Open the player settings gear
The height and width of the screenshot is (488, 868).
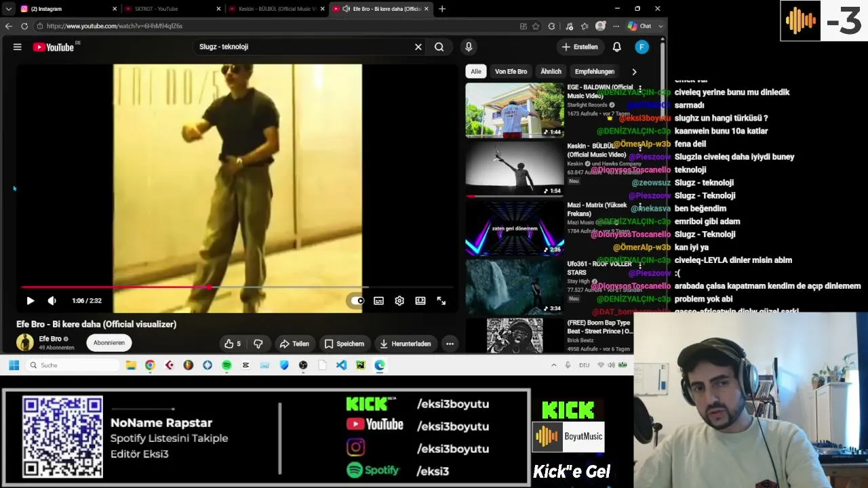pyautogui.click(x=399, y=301)
